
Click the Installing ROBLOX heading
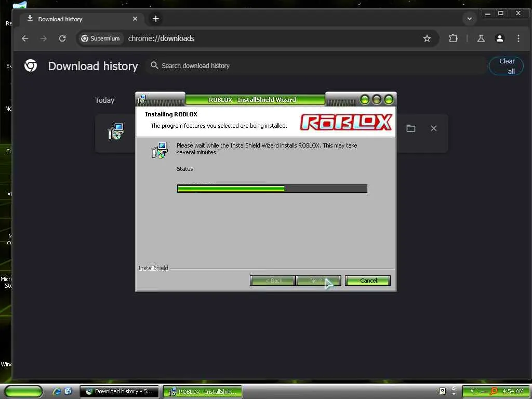pyautogui.click(x=171, y=114)
